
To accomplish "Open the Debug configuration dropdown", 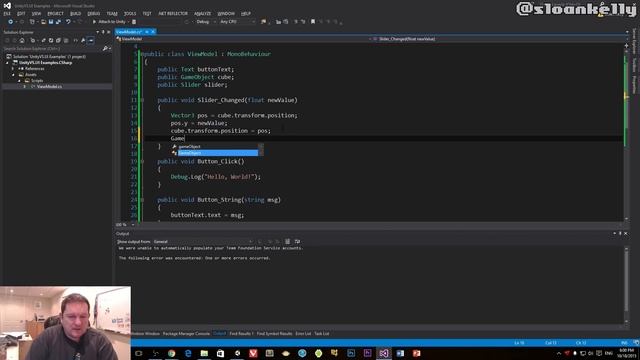I will coord(205,22).
